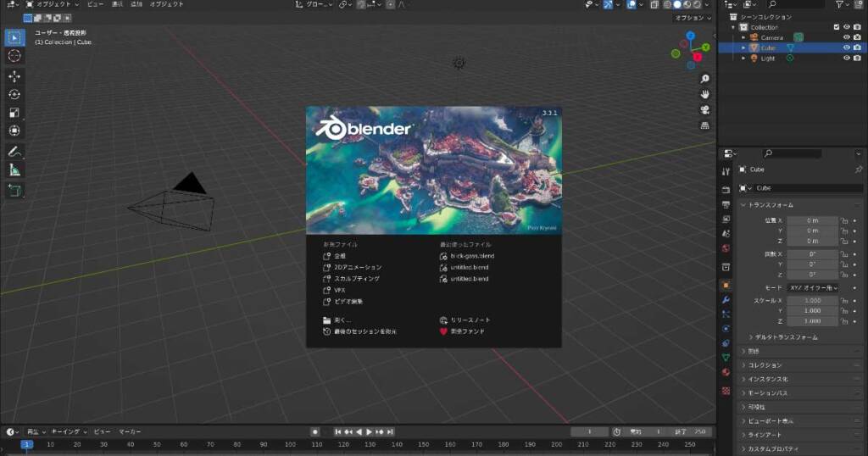The height and width of the screenshot is (456, 868).
Task: Open the Particles properties tab
Action: pos(726,314)
